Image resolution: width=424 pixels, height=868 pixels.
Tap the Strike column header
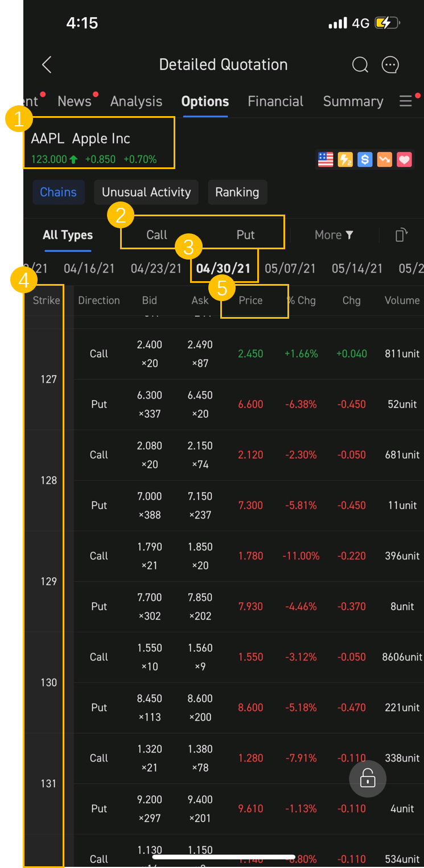[x=46, y=301]
